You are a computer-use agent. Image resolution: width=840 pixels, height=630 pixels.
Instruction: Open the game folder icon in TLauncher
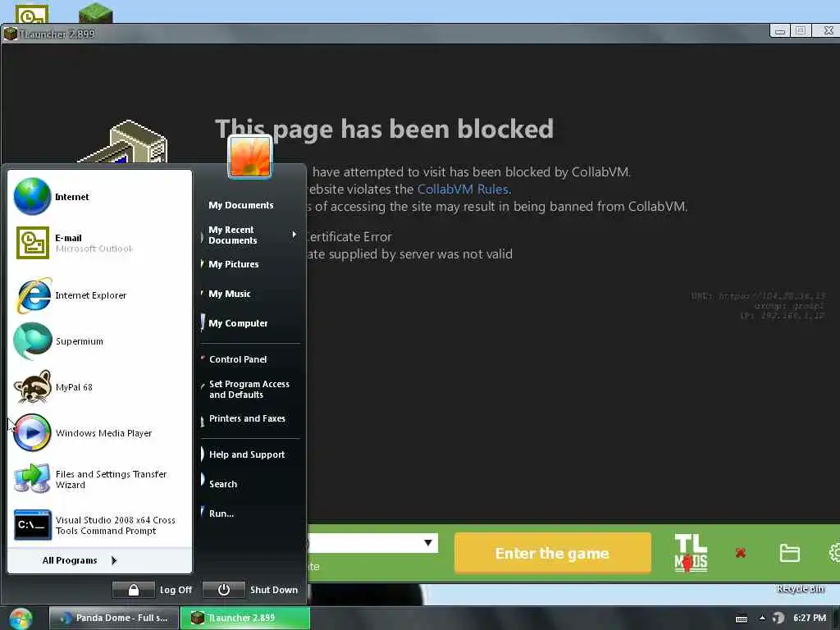(789, 553)
